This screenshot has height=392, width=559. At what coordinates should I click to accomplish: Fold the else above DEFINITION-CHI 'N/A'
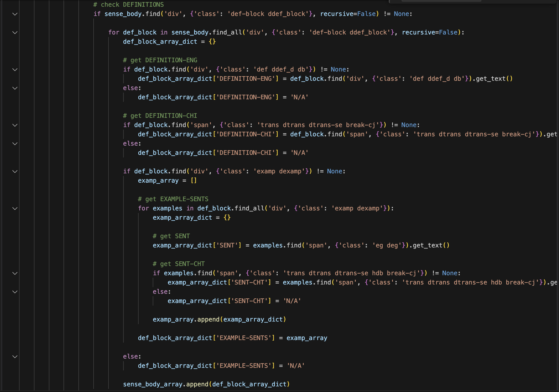point(15,144)
